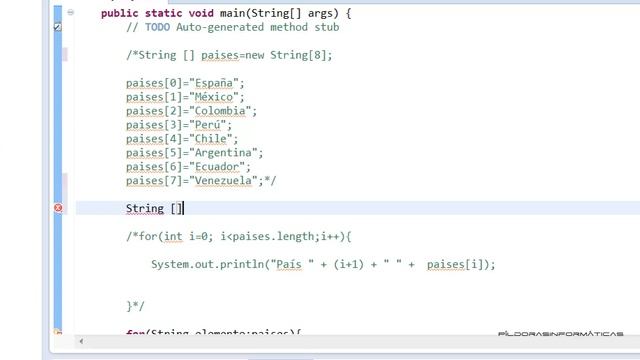Image resolution: width=640 pixels, height=360 pixels.
Task: Collapse the main method fold toggle
Action: click(x=71, y=12)
